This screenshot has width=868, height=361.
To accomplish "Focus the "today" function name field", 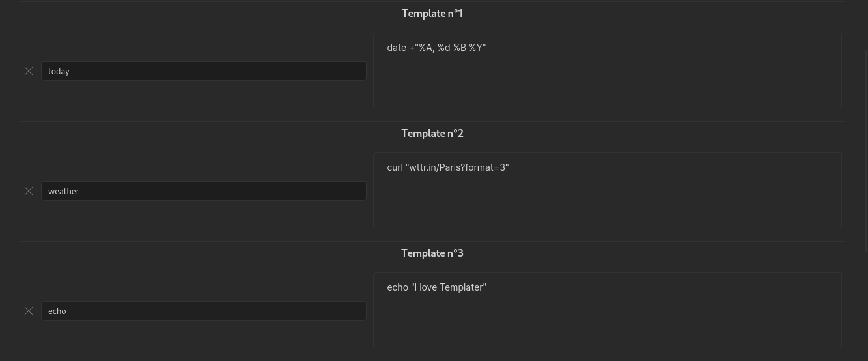I will coord(203,71).
